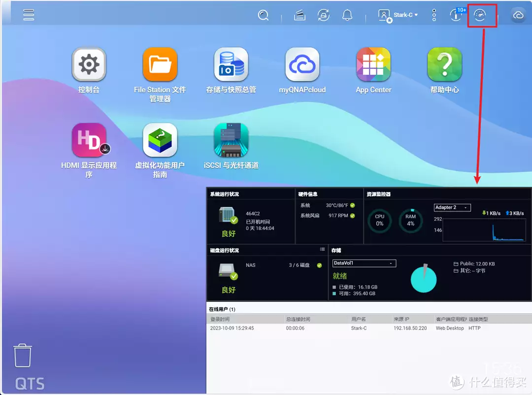Open the background tasks icon
Screen dimensions: 532x395
click(x=299, y=15)
